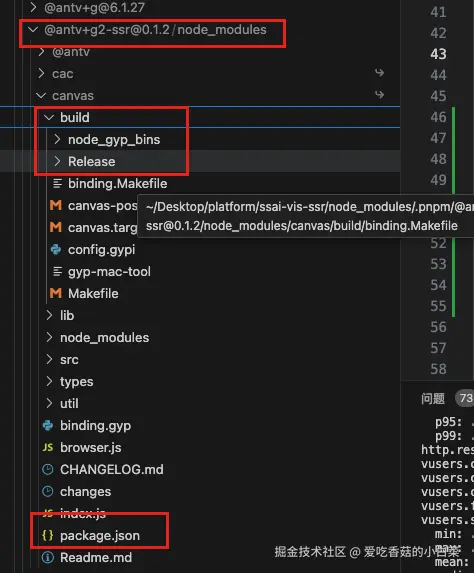Click editor line number 46
474x573 pixels.
(x=438, y=117)
